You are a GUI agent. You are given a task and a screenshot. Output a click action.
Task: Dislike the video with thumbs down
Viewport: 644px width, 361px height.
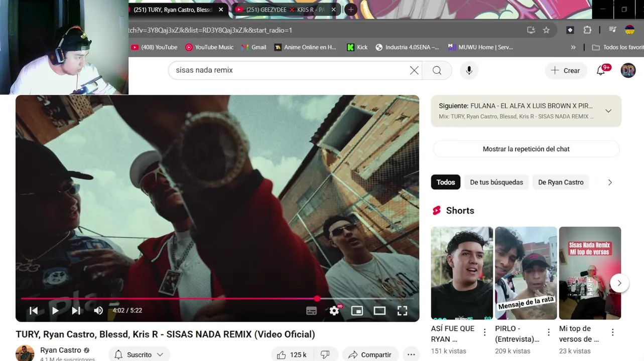(325, 354)
